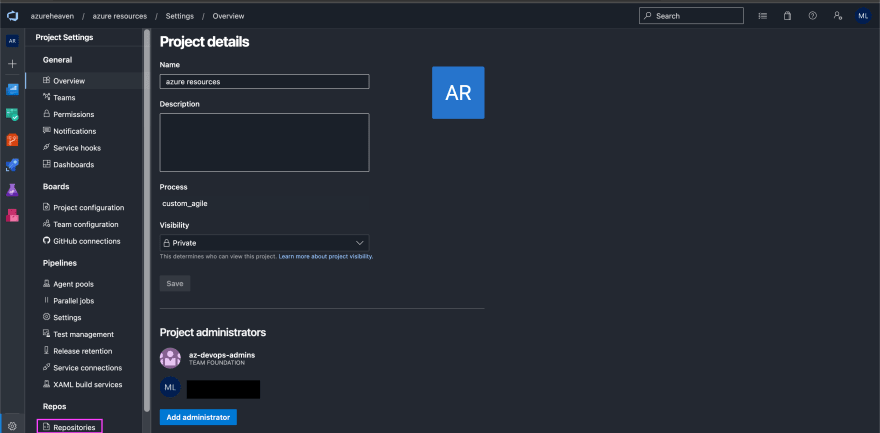
Task: Open the help question mark icon
Action: tap(812, 16)
